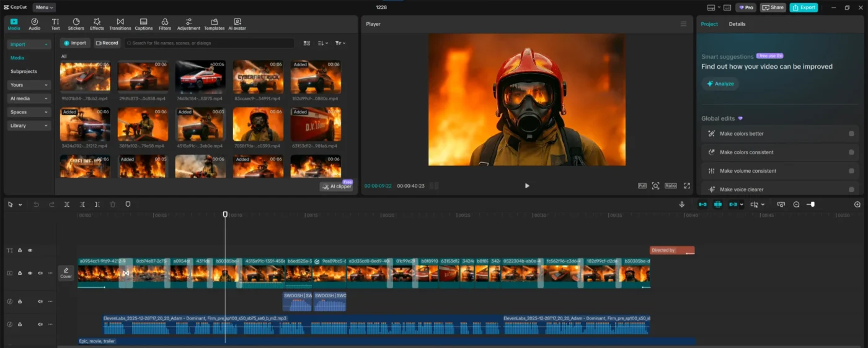Click the Export button
The image size is (868, 348).
point(804,7)
